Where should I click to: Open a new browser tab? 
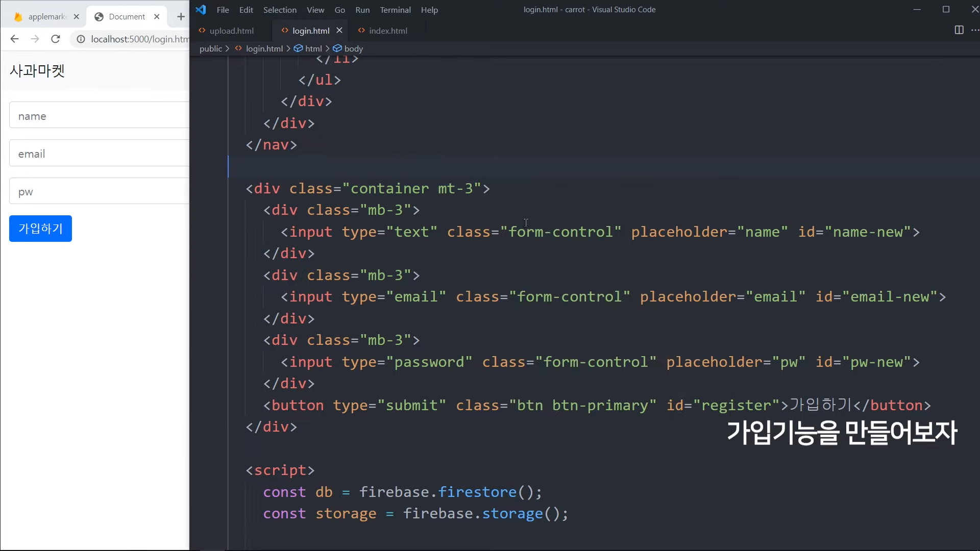(x=181, y=17)
